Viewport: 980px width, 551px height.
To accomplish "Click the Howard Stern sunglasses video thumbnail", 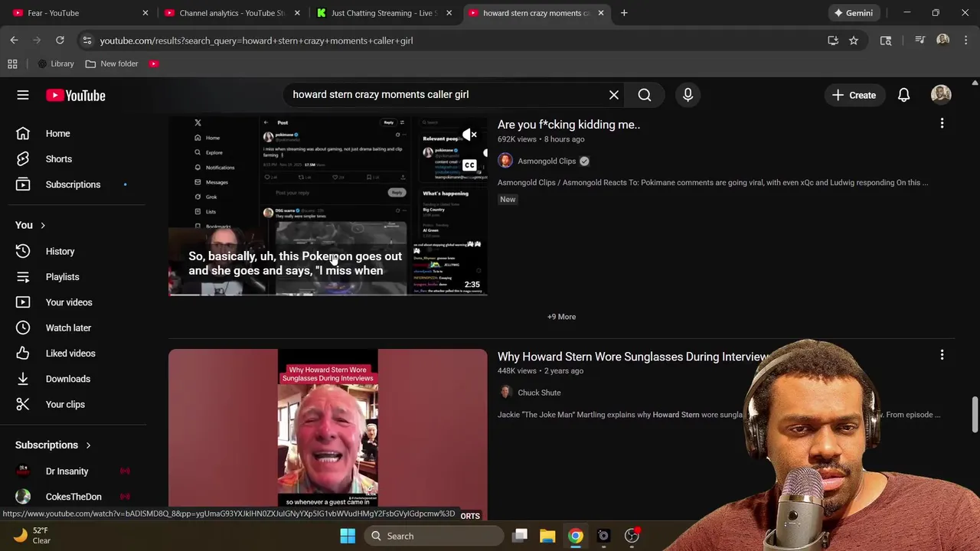I will tap(328, 435).
